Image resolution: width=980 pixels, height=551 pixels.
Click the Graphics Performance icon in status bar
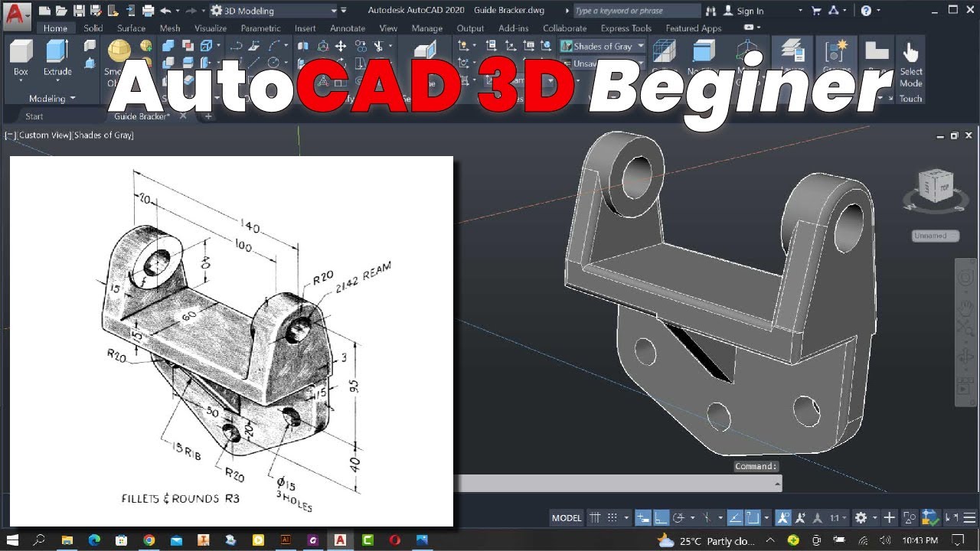(930, 518)
